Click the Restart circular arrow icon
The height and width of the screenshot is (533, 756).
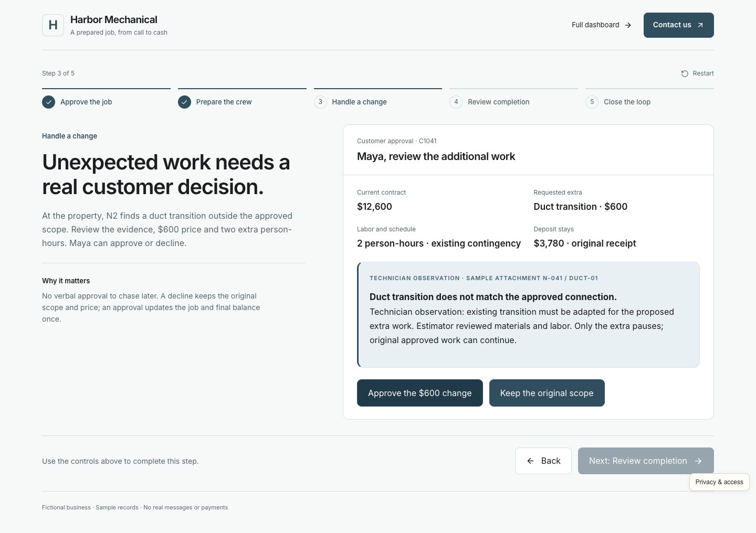[685, 73]
